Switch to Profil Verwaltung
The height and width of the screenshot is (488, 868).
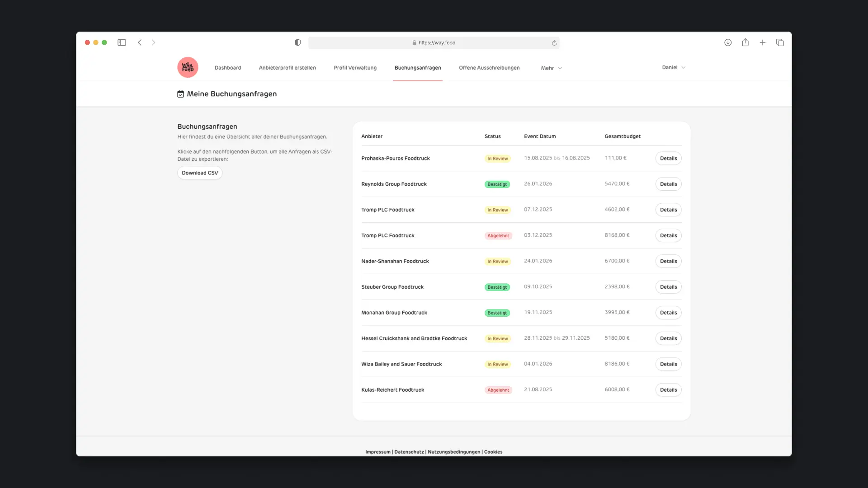click(355, 67)
